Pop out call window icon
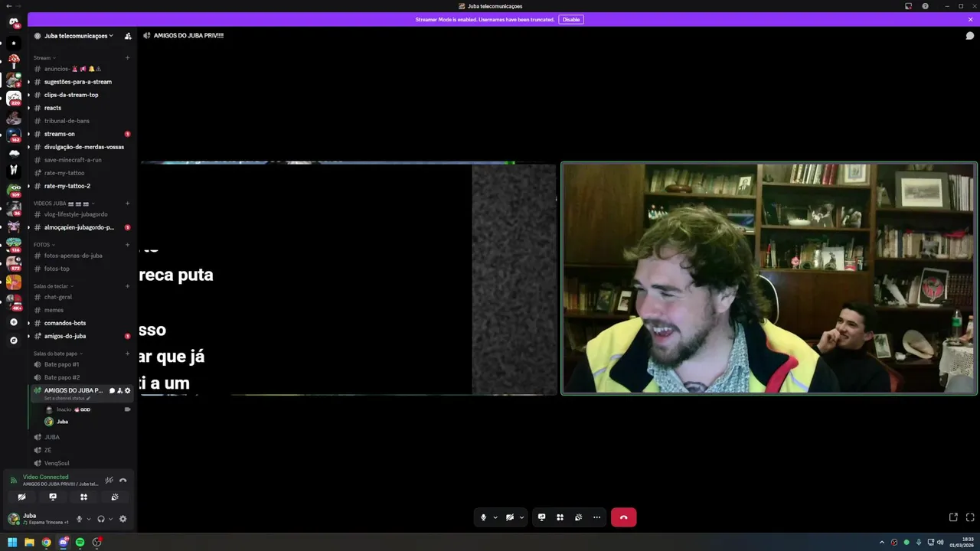 [953, 517]
